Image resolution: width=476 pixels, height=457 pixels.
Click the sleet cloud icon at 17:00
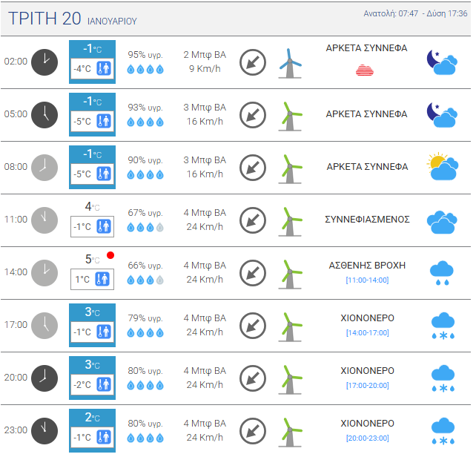coord(442,326)
